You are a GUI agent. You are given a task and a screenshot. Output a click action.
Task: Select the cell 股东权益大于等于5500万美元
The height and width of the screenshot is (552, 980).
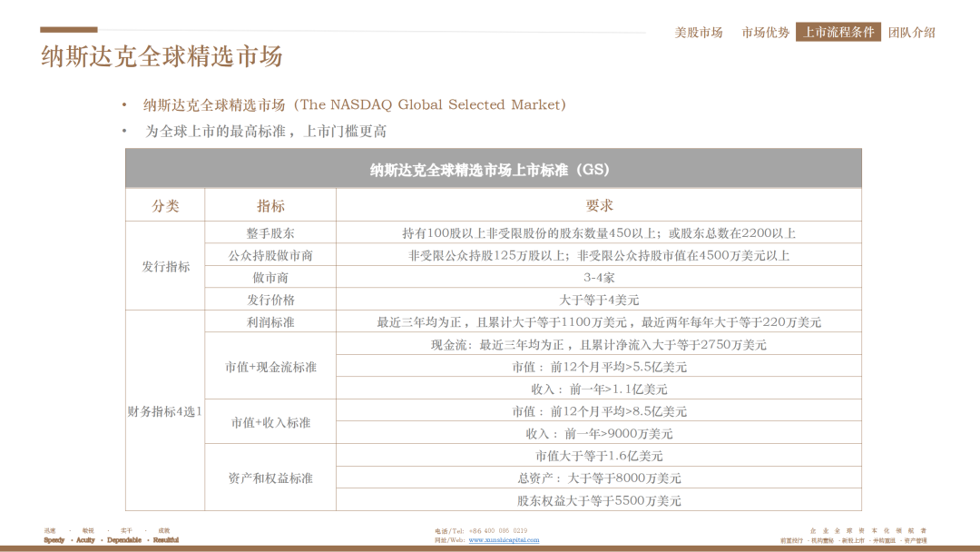[x=599, y=500]
